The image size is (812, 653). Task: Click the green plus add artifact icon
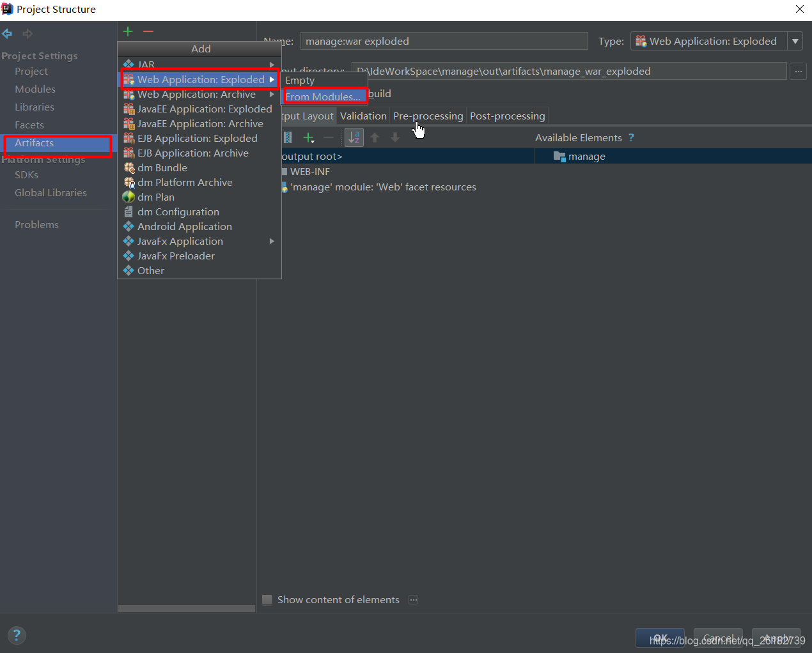pos(128,31)
